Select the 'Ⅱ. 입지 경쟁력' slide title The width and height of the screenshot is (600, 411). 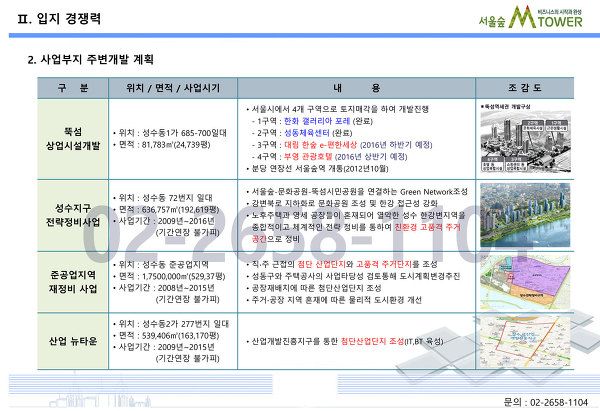[59, 18]
